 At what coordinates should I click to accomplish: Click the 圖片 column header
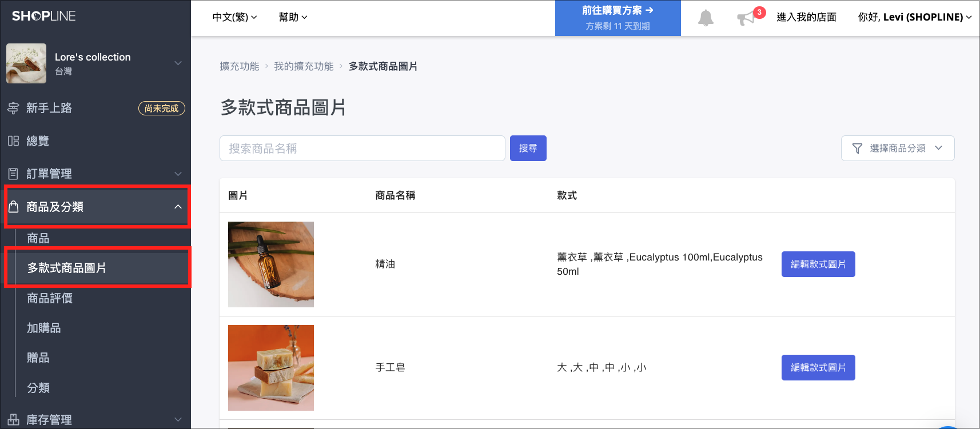tap(238, 195)
